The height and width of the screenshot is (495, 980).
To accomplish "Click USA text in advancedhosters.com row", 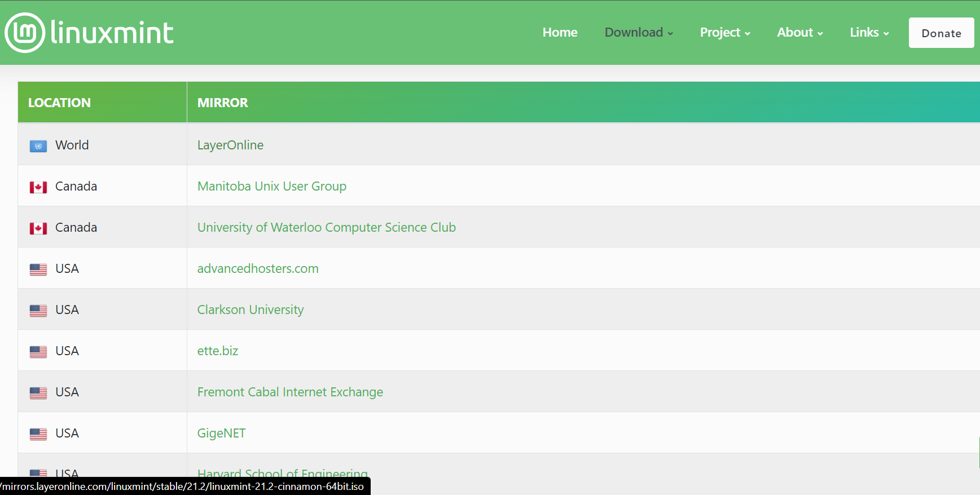I will pyautogui.click(x=67, y=268).
